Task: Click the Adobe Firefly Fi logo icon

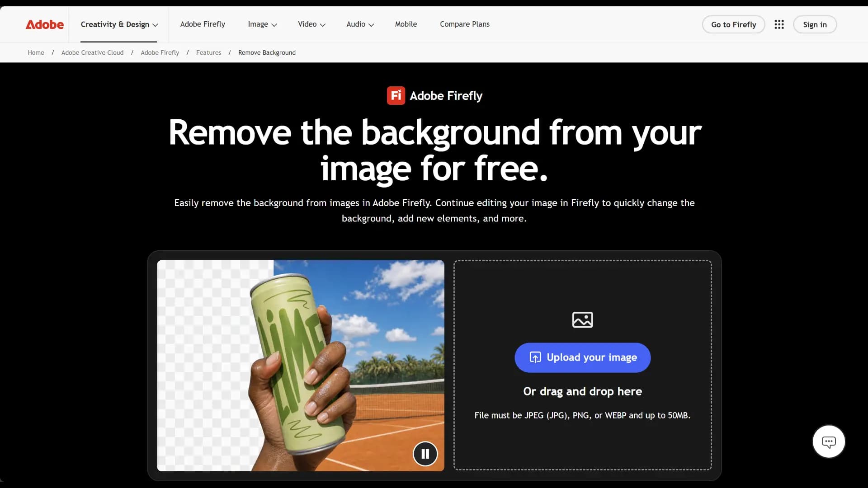Action: point(396,95)
